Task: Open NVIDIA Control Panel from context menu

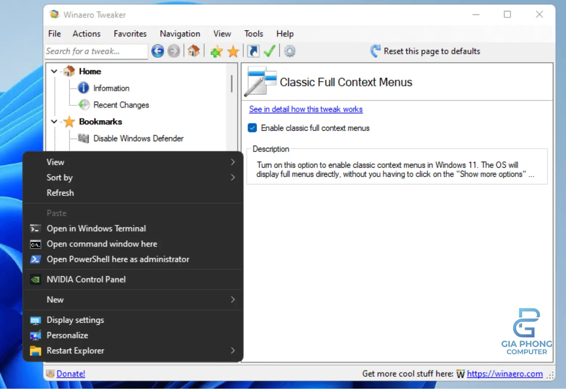Action: pos(86,279)
